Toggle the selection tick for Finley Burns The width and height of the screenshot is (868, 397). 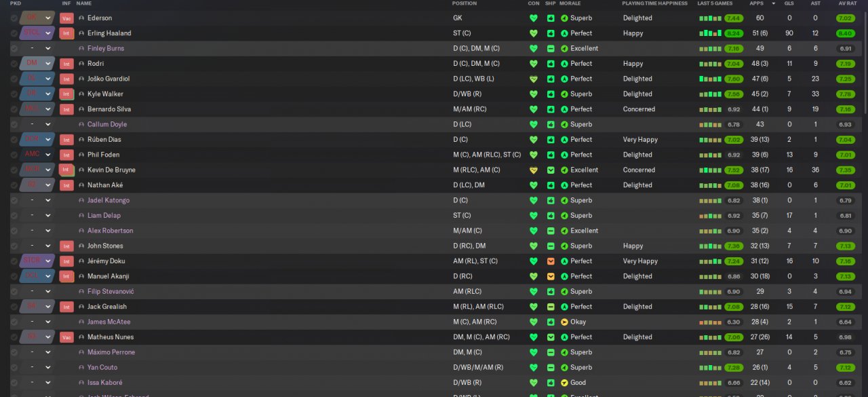pos(14,49)
